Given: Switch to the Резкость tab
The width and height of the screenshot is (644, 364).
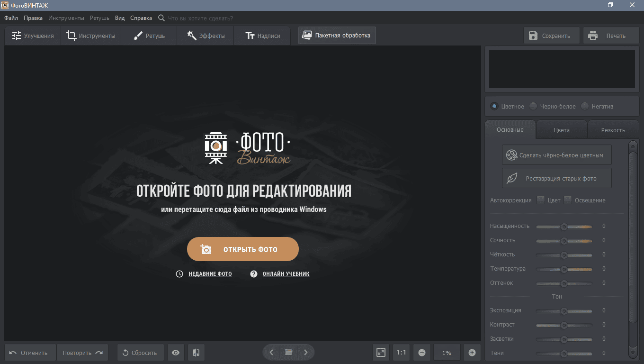Looking at the screenshot, I should pos(613,130).
